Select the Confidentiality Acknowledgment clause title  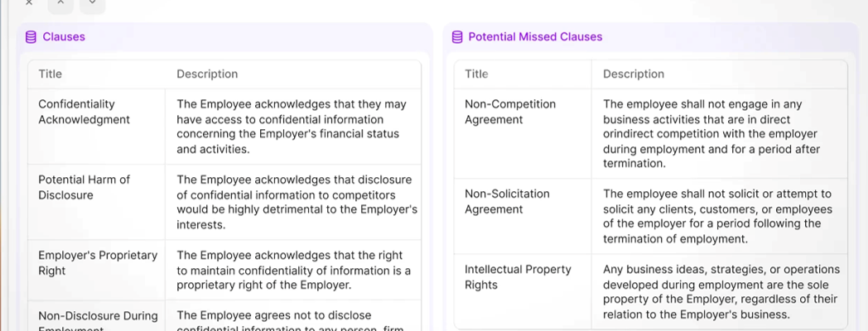84,112
